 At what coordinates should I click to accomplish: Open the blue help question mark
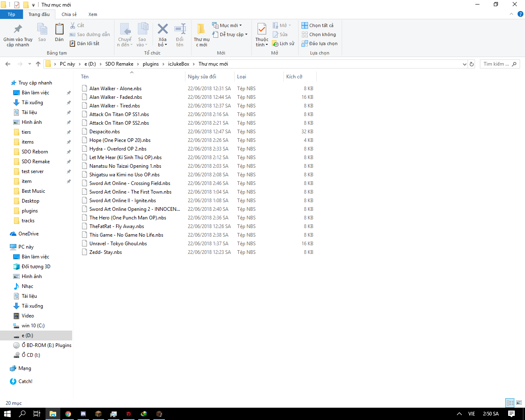coord(520,14)
